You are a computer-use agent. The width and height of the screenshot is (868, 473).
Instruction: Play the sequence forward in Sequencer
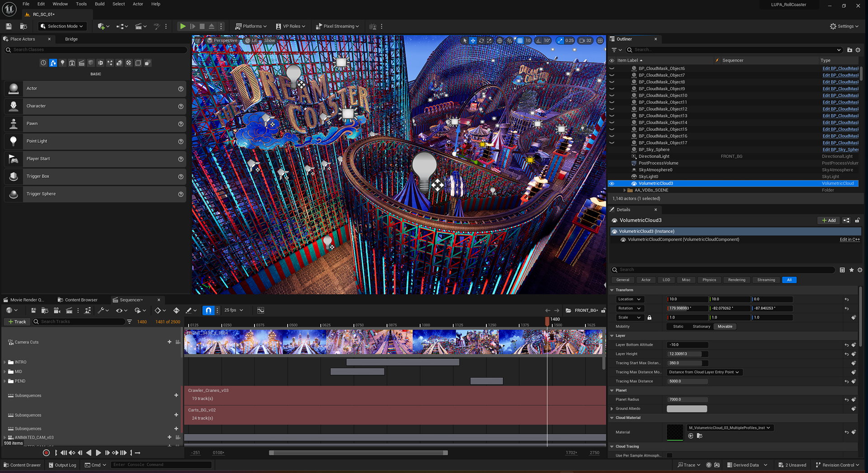click(99, 453)
